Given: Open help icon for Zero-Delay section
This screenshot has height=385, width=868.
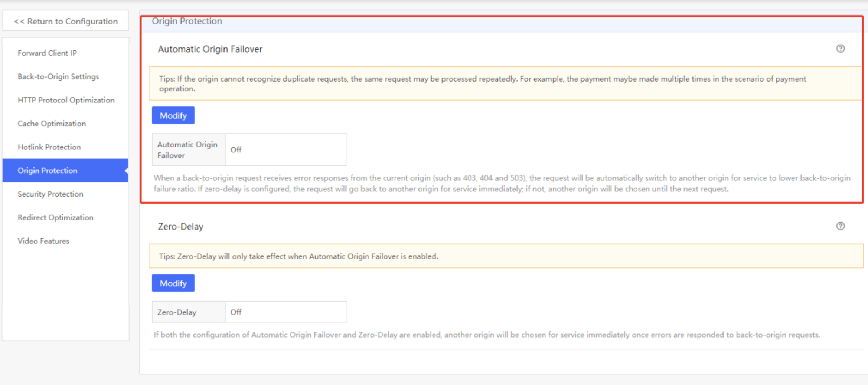Looking at the screenshot, I should tap(840, 226).
